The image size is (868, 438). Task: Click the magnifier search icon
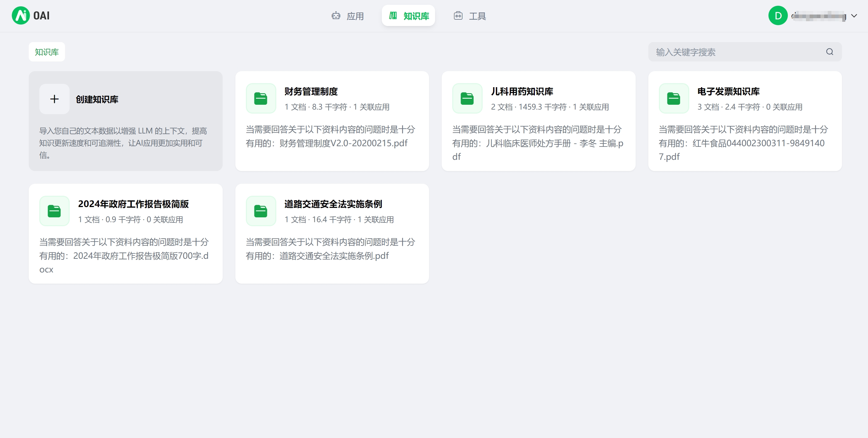point(830,52)
